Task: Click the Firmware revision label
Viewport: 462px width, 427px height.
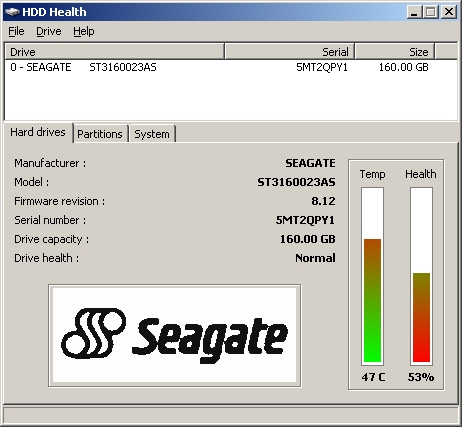Action: 59,201
